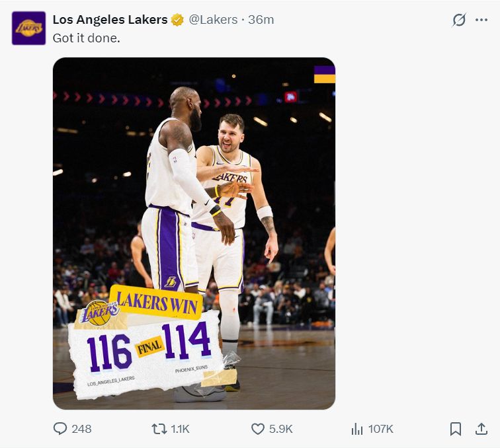
Task: Bookmark this Lakers post
Action: [456, 429]
